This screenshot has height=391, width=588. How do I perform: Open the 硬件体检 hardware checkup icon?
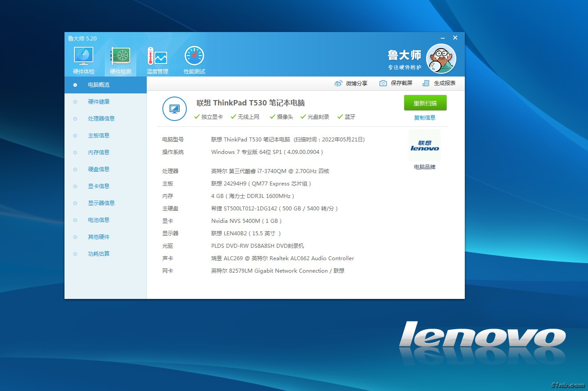pos(83,57)
